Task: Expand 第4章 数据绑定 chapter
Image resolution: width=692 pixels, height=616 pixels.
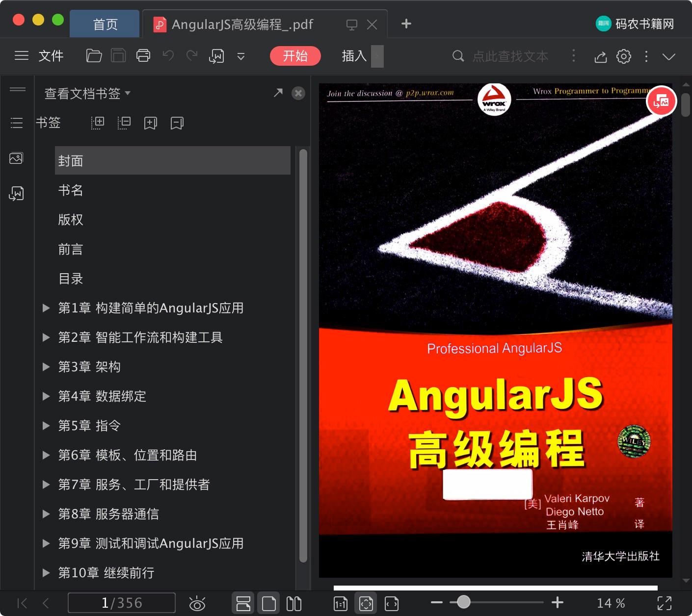Action: [x=46, y=396]
